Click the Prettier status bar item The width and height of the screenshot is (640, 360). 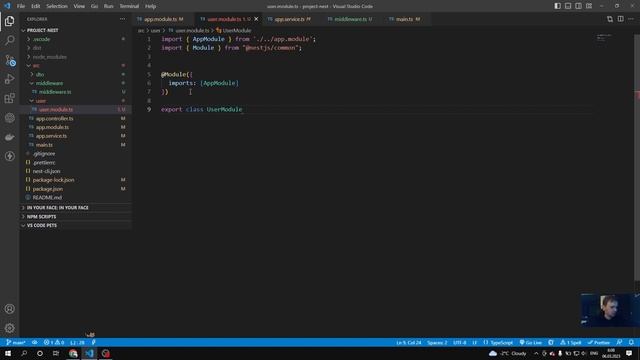[599, 342]
